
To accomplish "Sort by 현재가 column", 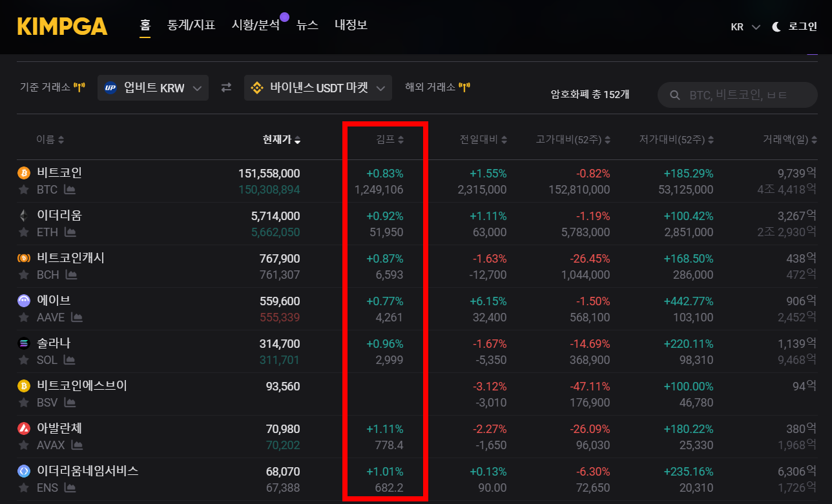I will pos(282,139).
